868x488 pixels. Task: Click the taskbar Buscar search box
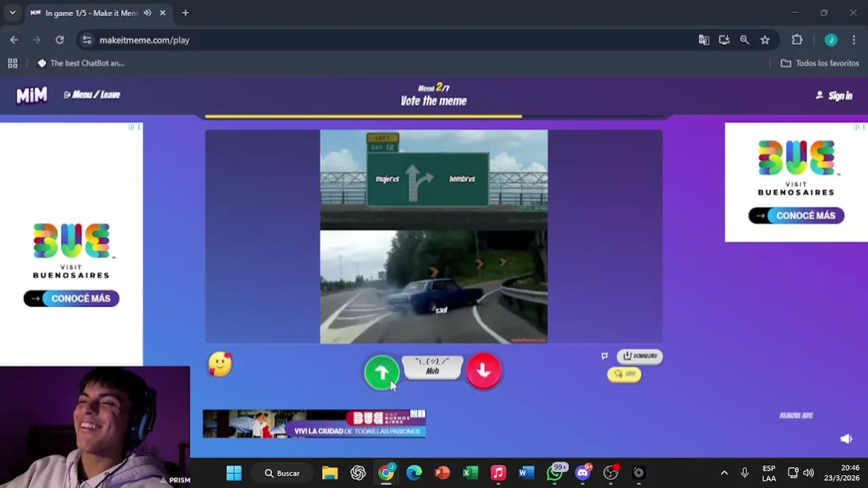[x=283, y=473]
